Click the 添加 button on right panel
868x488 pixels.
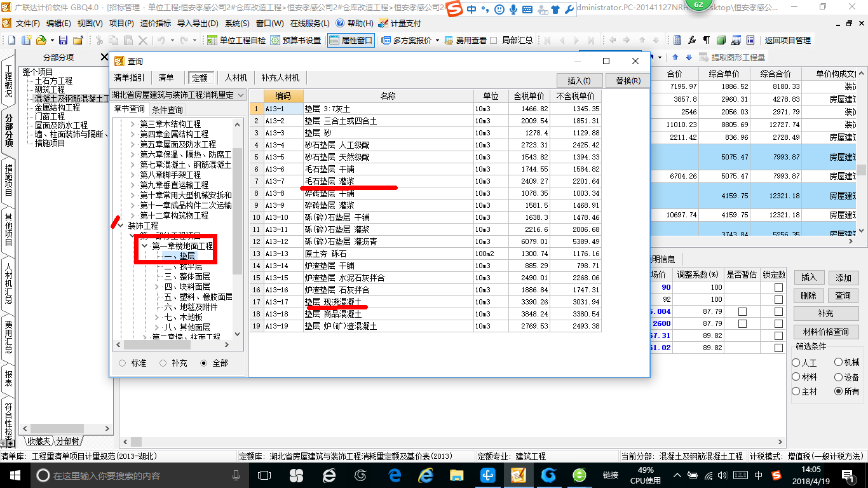[843, 278]
